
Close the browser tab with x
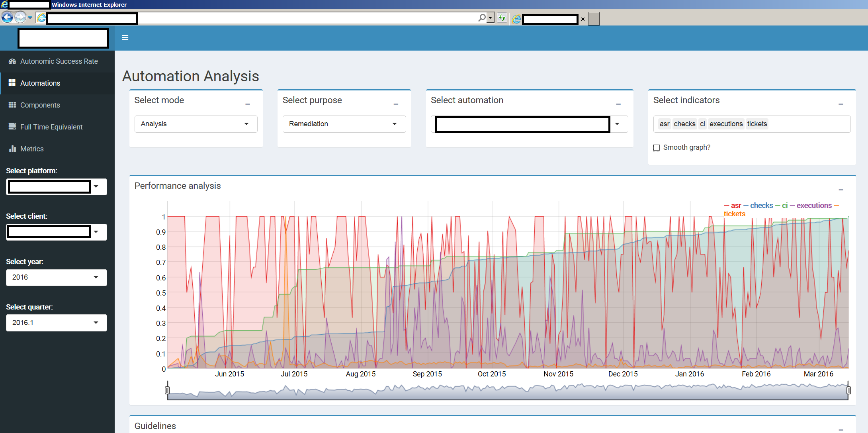(x=583, y=19)
